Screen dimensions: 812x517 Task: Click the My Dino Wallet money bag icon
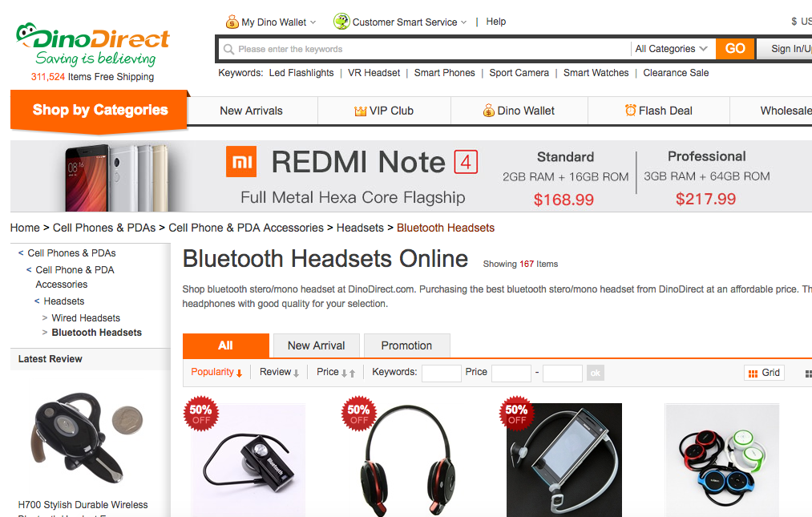232,22
